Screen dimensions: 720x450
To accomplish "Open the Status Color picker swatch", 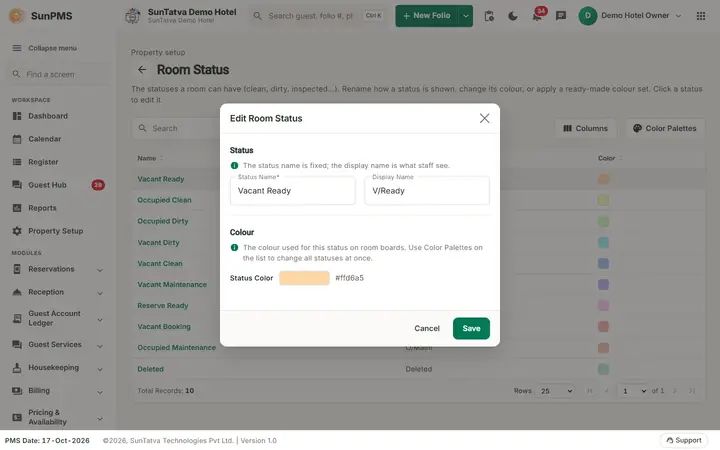I will [x=304, y=278].
